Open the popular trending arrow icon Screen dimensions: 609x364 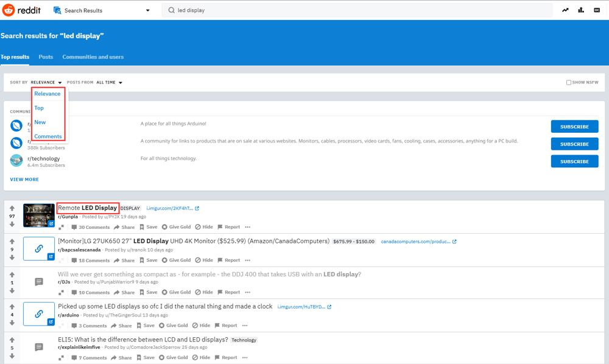[565, 10]
